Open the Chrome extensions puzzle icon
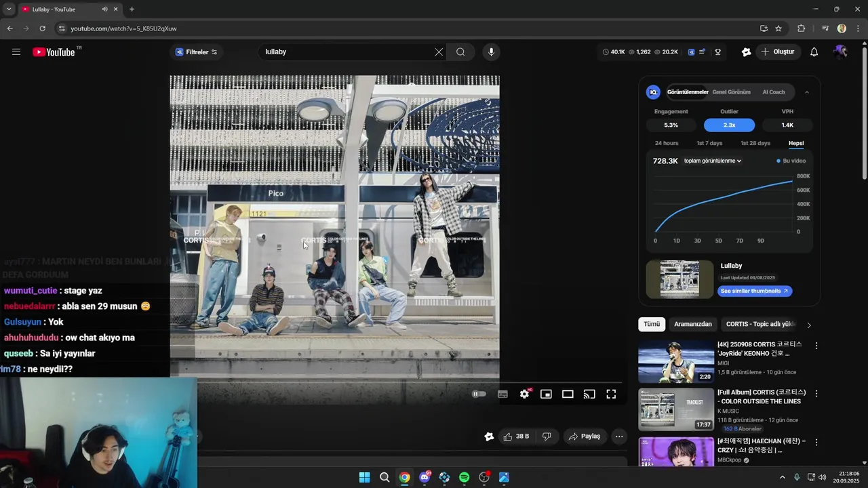 (x=802, y=28)
